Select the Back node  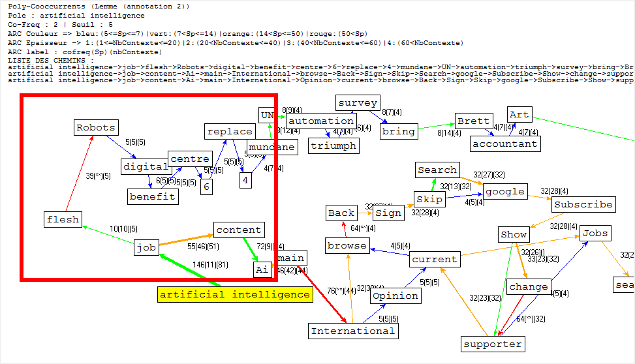(x=341, y=213)
